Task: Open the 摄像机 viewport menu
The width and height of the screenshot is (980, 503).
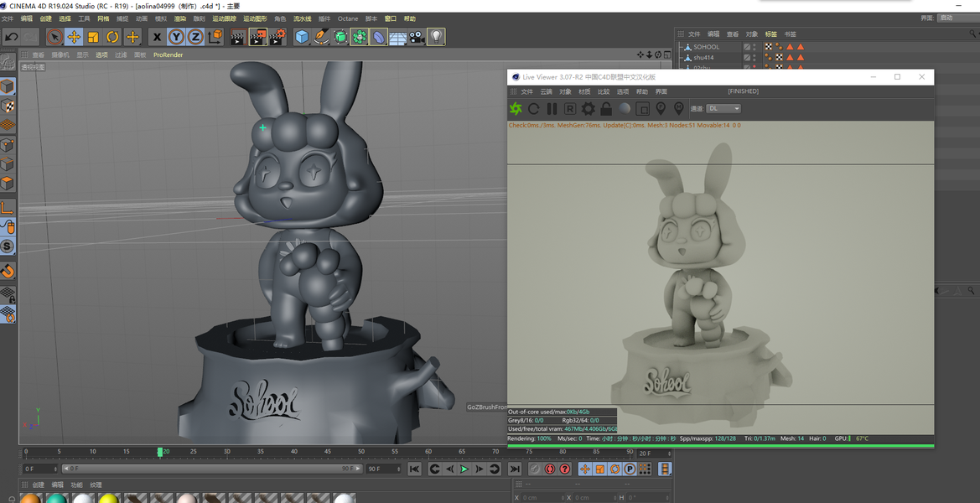Action: coord(60,55)
